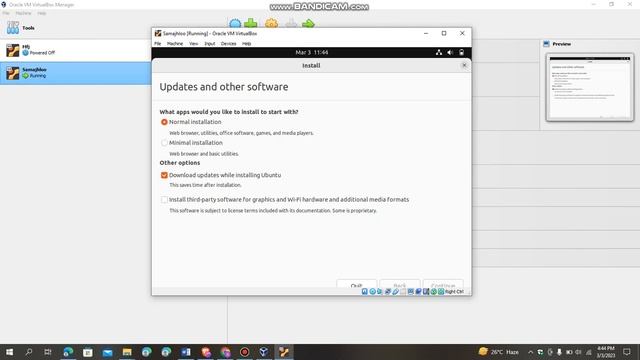Click the USB pen-shaped icon in VM status bar
Image resolution: width=640 pixels, height=360 pixels.
[396, 291]
